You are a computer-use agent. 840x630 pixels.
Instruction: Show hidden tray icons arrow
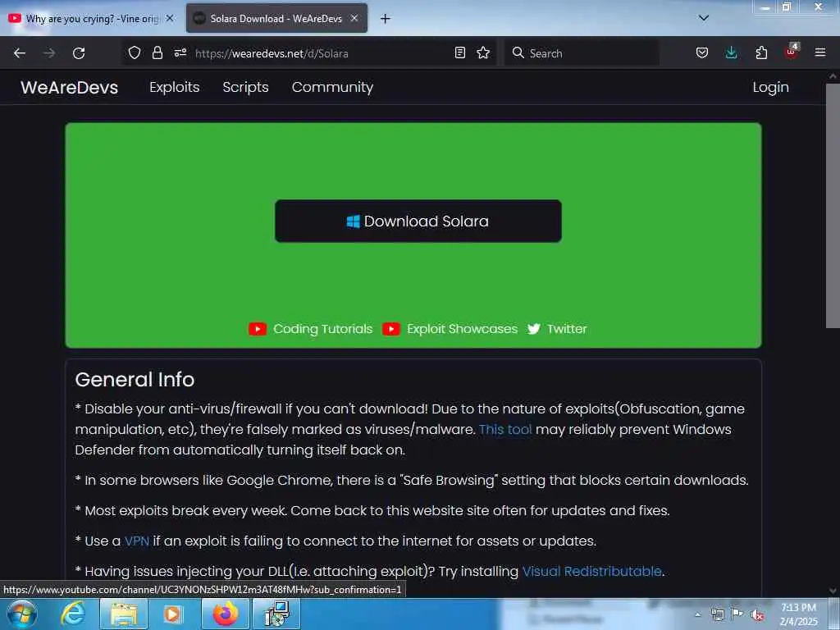click(697, 614)
